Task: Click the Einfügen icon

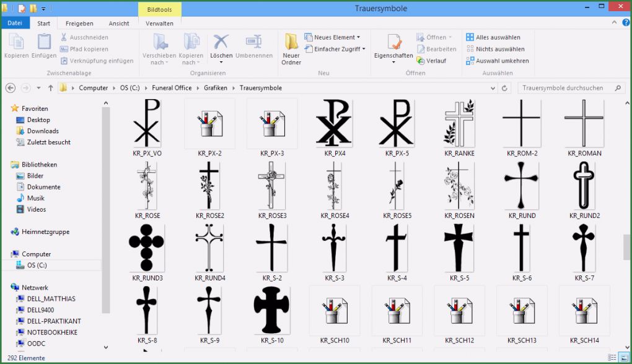Action: coord(43,45)
